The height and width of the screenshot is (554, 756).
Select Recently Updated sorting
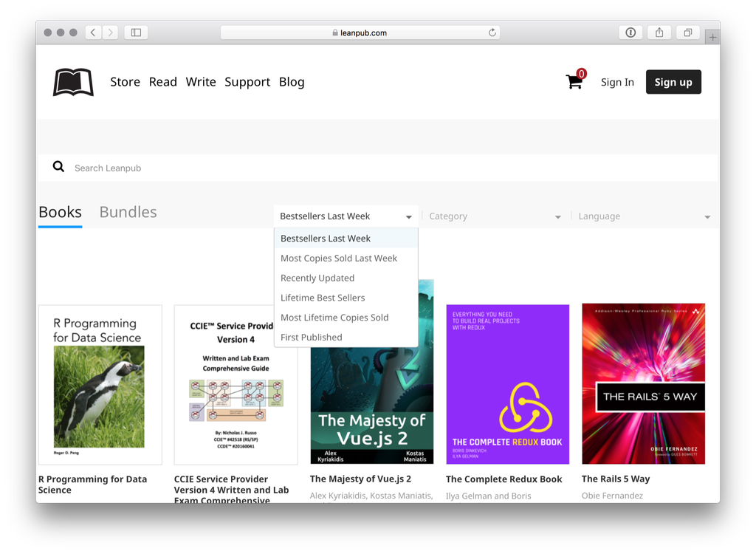(x=317, y=278)
